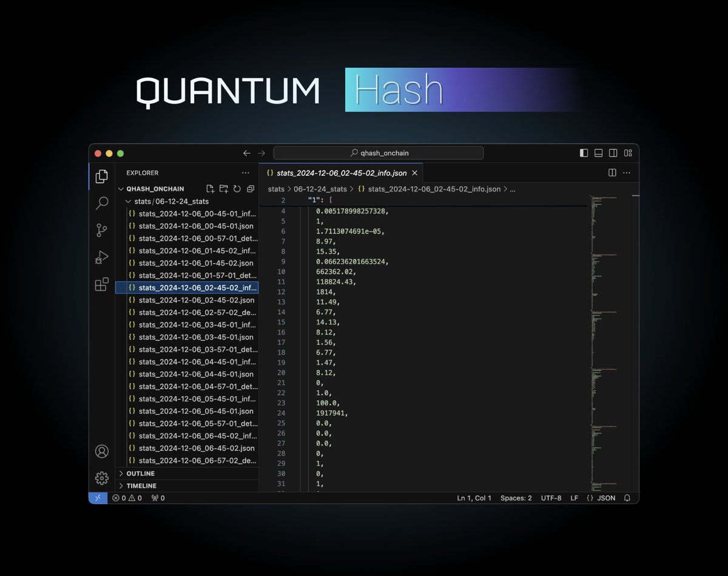The width and height of the screenshot is (728, 576).
Task: Open the Search view in the activity bar
Action: click(x=101, y=203)
